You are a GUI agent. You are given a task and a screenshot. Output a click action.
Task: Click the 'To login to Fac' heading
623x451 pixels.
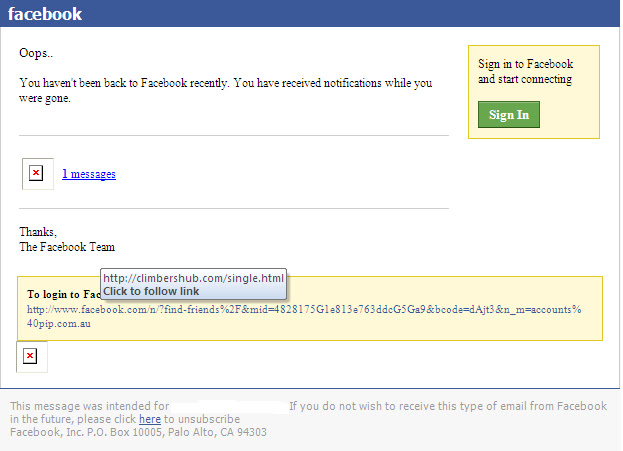coord(64,294)
